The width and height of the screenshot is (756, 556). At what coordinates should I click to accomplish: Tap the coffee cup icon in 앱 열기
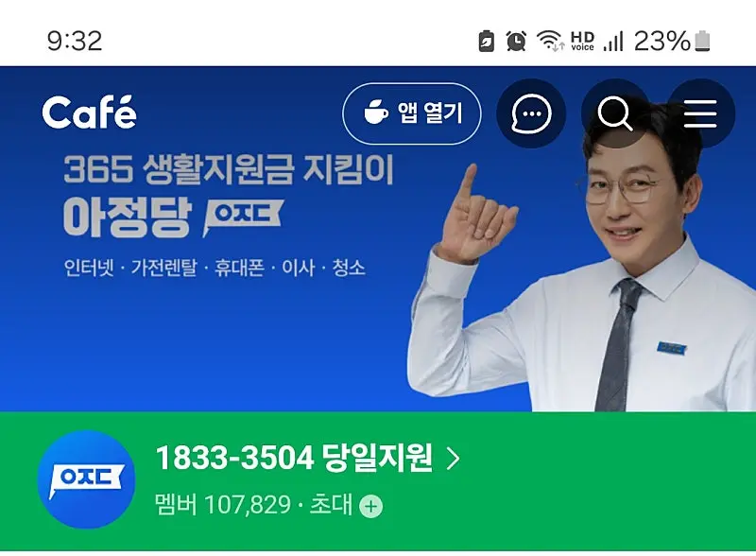(x=375, y=113)
